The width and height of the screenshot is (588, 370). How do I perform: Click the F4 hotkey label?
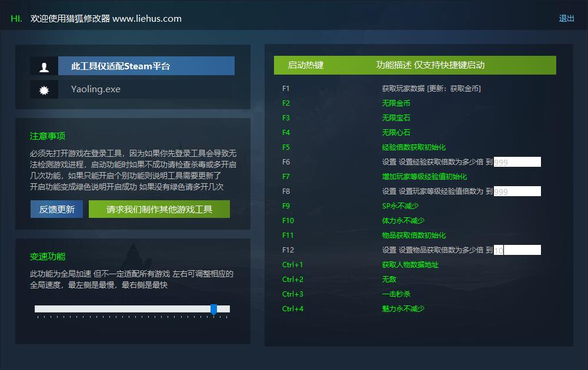click(x=286, y=132)
